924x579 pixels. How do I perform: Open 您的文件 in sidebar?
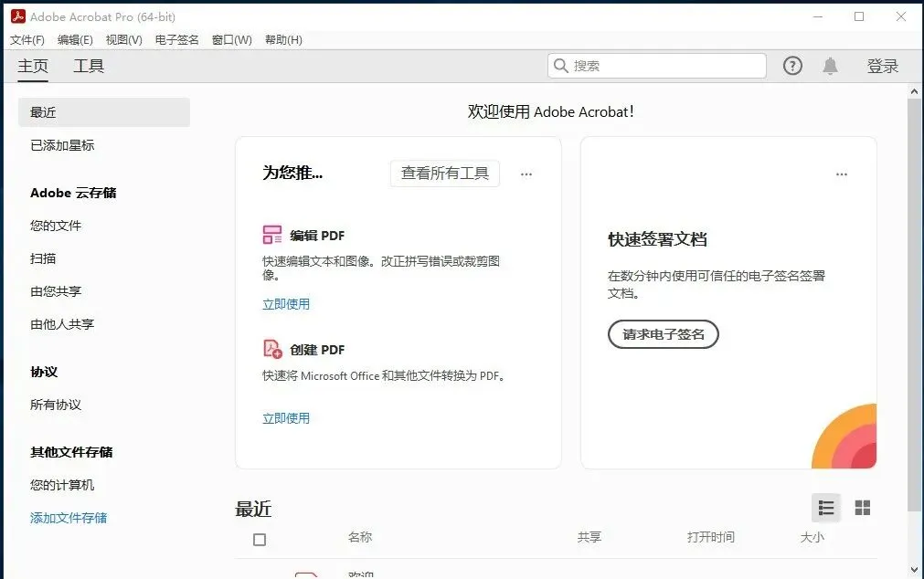56,226
